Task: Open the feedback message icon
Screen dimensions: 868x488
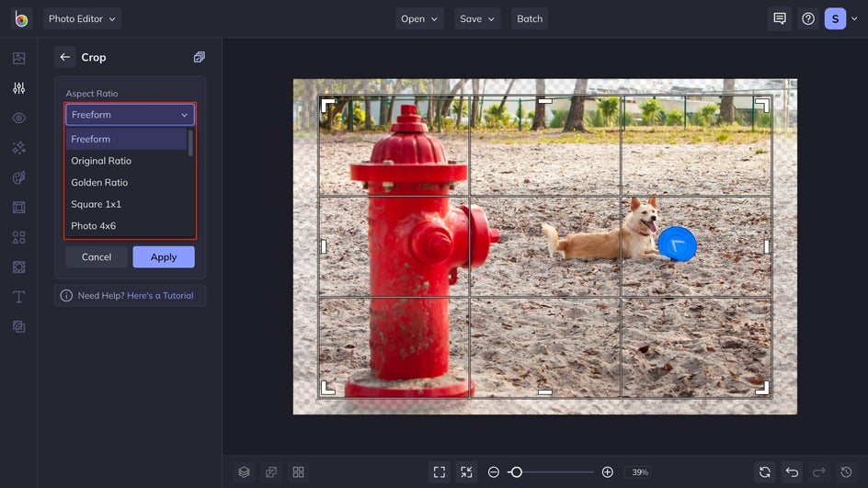Action: pos(780,18)
